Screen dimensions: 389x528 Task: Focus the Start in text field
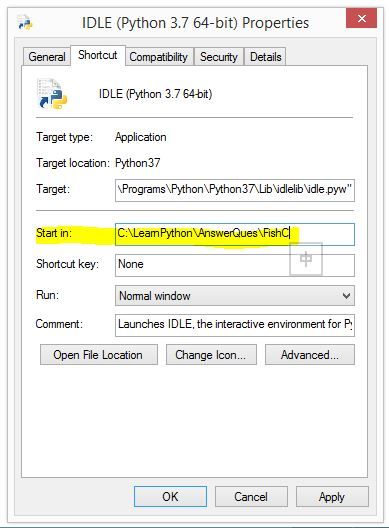click(235, 234)
